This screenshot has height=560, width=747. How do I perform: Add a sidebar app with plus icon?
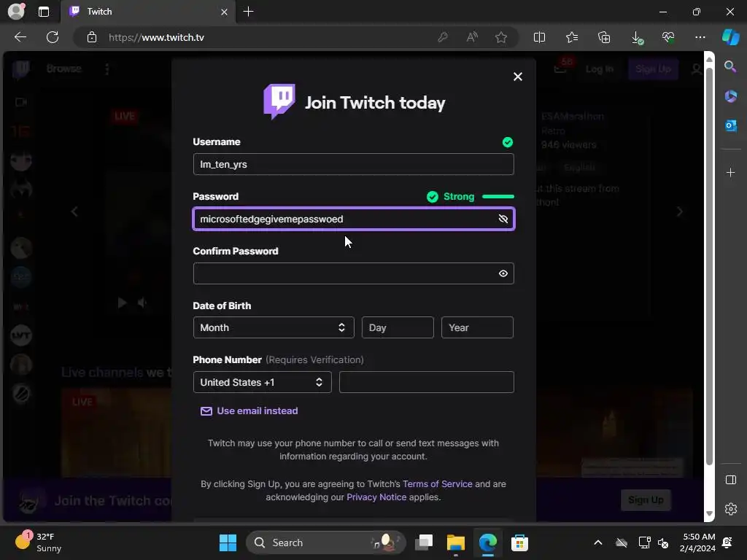pyautogui.click(x=730, y=172)
